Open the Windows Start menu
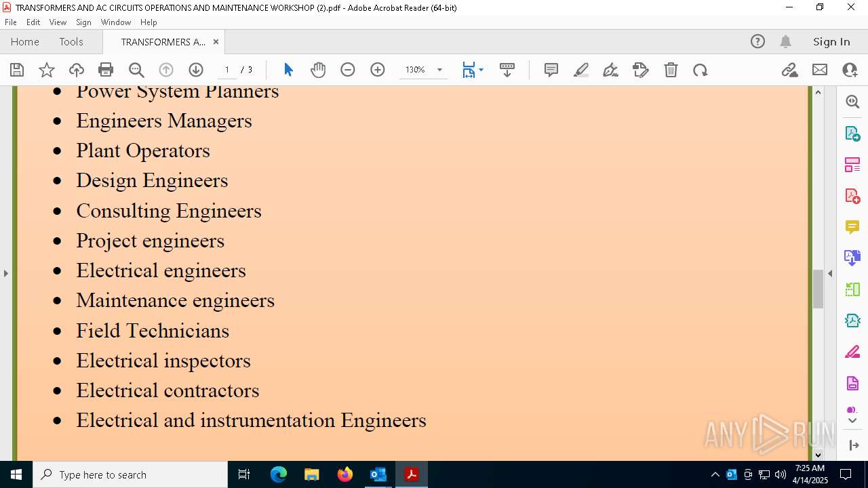The height and width of the screenshot is (488, 868). click(x=16, y=474)
